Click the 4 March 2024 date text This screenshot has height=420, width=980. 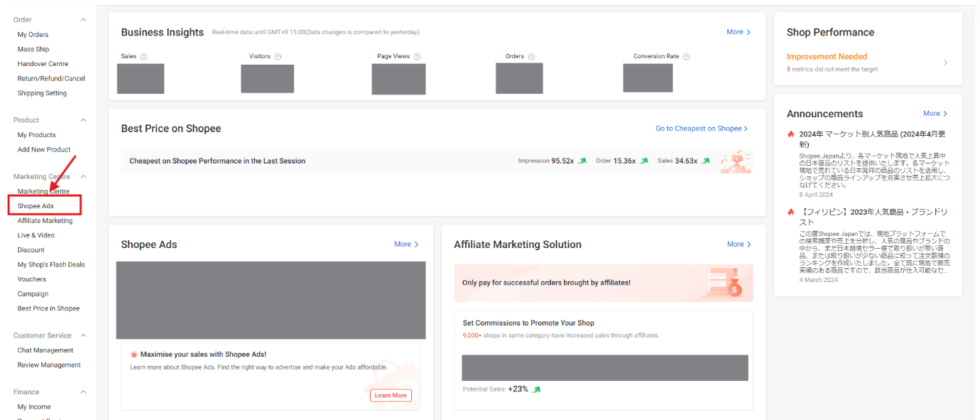[817, 279]
